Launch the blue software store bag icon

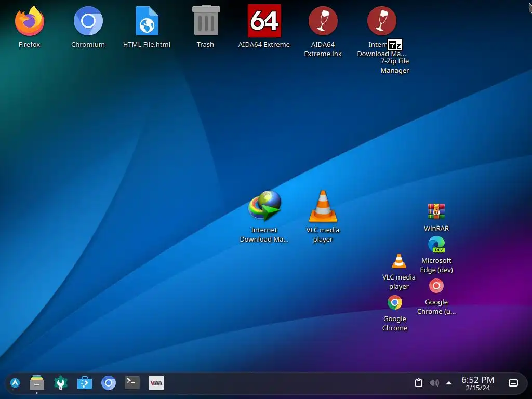point(85,383)
